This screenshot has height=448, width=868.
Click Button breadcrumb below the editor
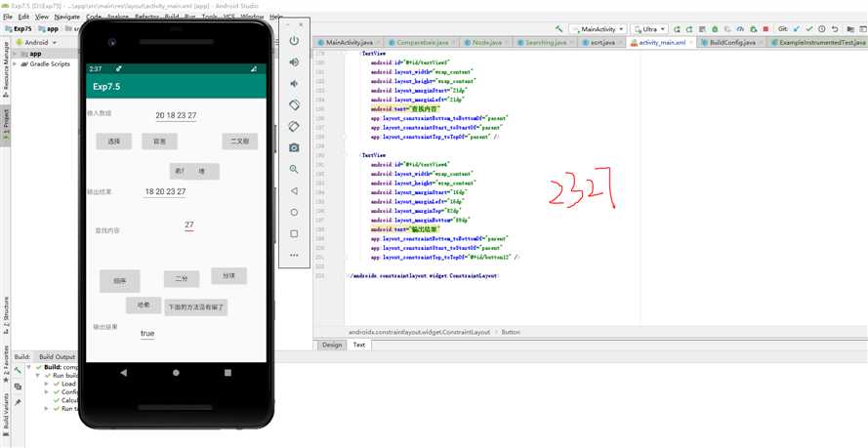(511, 332)
